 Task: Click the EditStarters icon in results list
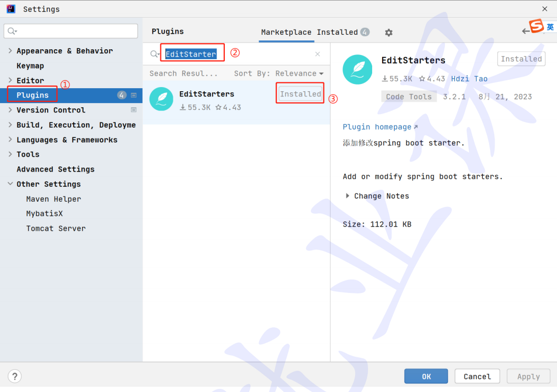click(x=161, y=99)
